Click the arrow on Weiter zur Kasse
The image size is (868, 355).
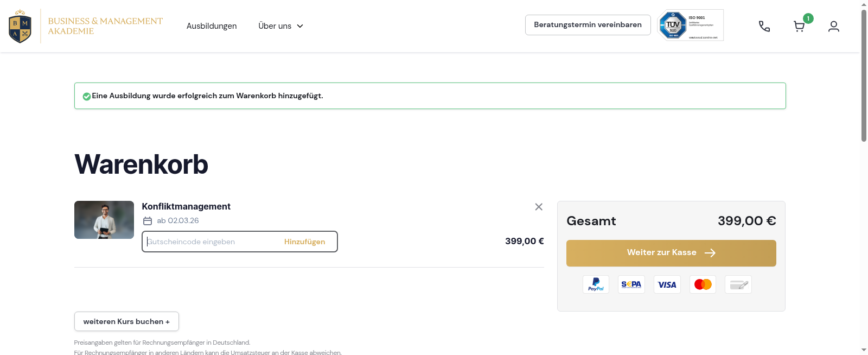[711, 253]
